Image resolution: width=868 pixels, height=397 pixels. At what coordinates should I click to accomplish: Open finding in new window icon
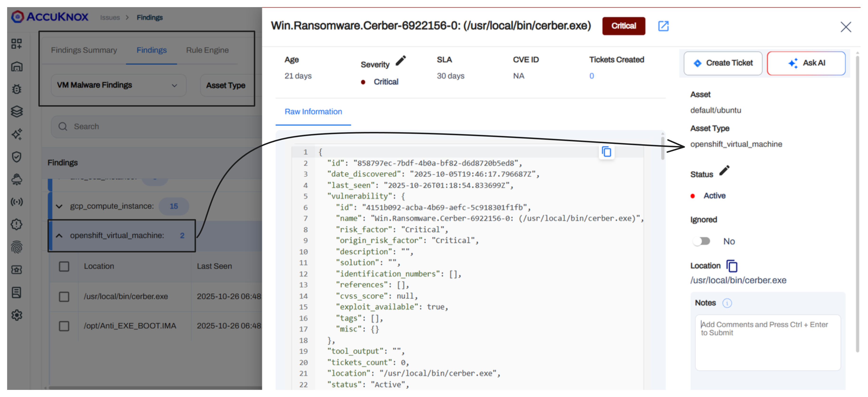point(663,26)
